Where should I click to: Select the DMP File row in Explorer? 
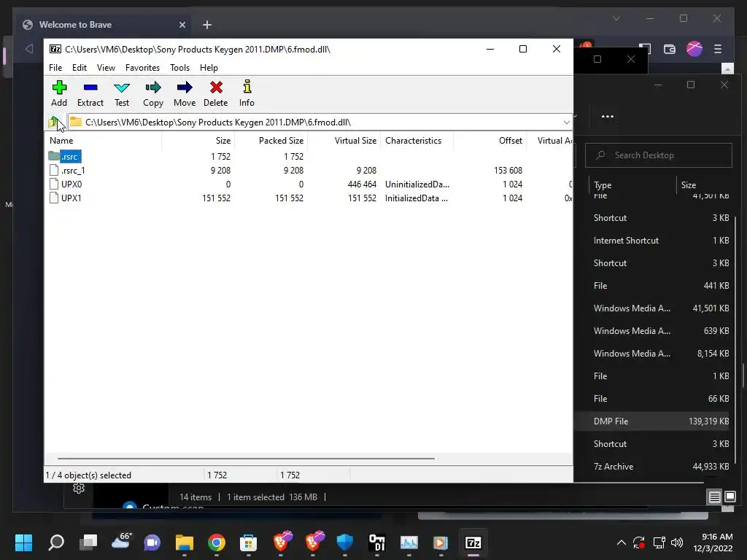(x=653, y=421)
